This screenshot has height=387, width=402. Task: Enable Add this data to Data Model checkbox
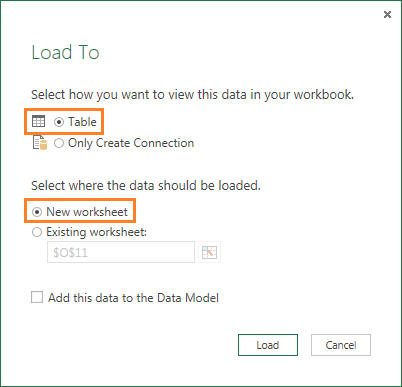pos(37,297)
